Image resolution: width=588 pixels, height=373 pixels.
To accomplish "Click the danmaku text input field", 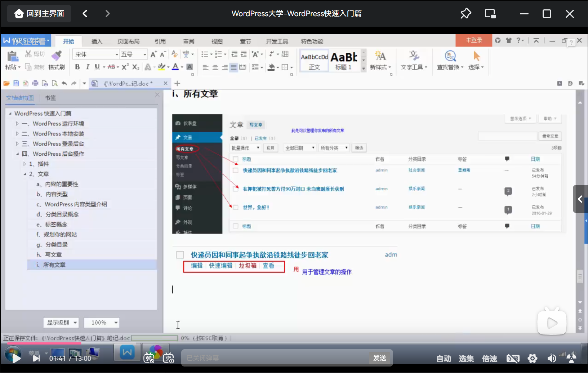I will coord(275,358).
